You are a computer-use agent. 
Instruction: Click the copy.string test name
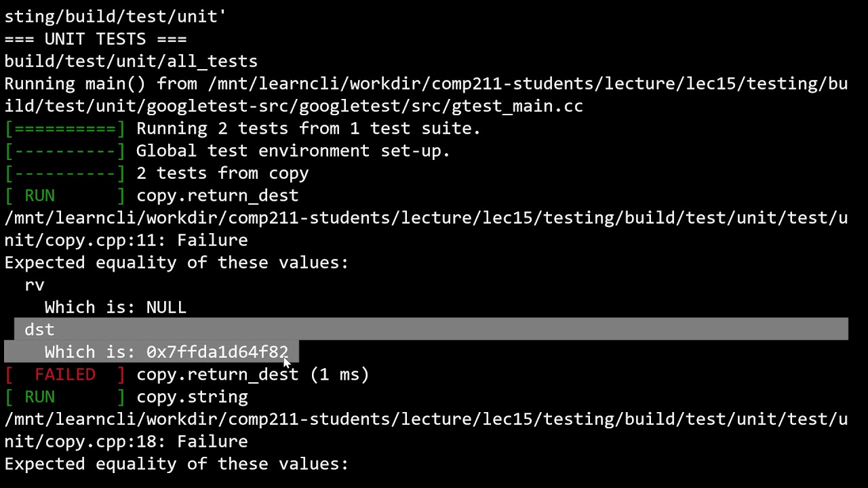pyautogui.click(x=192, y=396)
